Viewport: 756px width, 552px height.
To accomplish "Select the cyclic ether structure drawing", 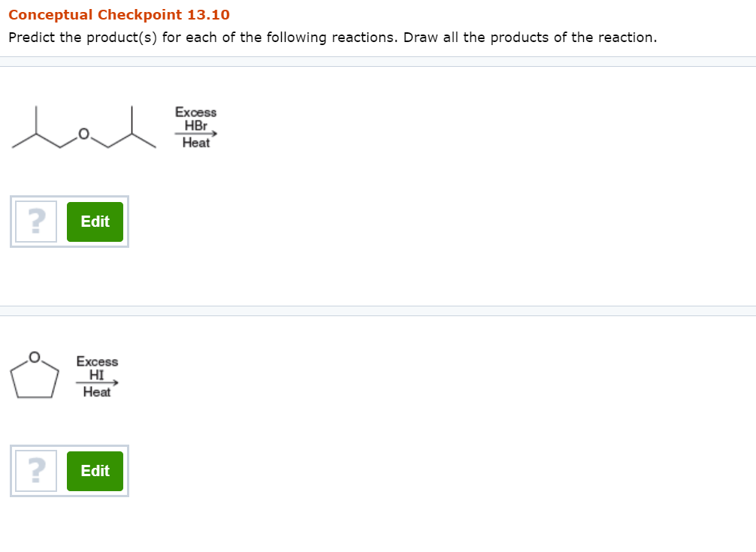I will tap(35, 376).
